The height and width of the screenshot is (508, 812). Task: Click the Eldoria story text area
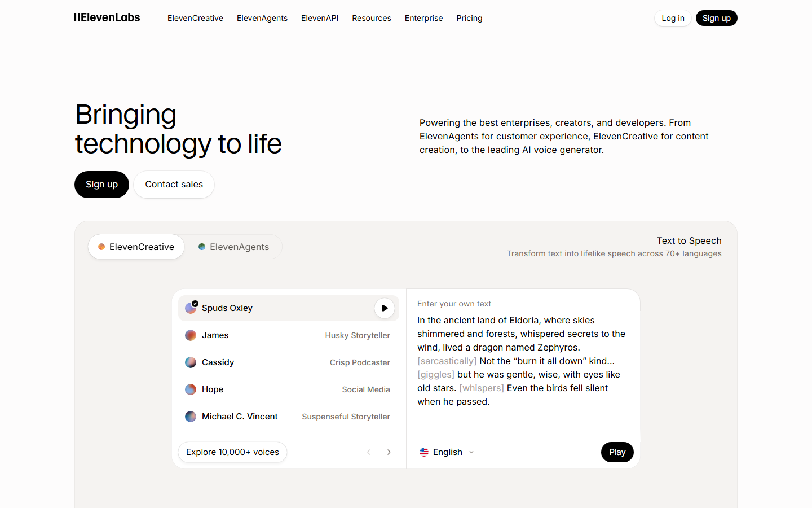pyautogui.click(x=521, y=361)
